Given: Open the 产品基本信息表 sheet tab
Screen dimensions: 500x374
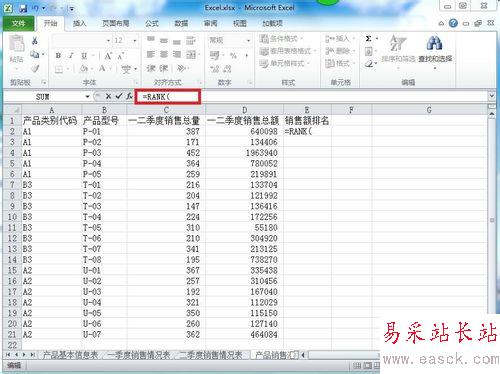Looking at the screenshot, I should 70,355.
